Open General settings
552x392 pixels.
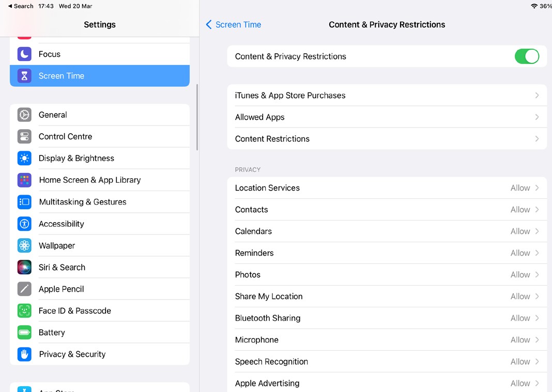(x=100, y=115)
